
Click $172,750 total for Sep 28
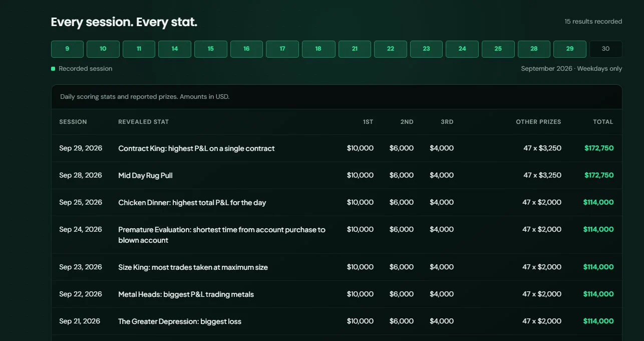tap(599, 176)
